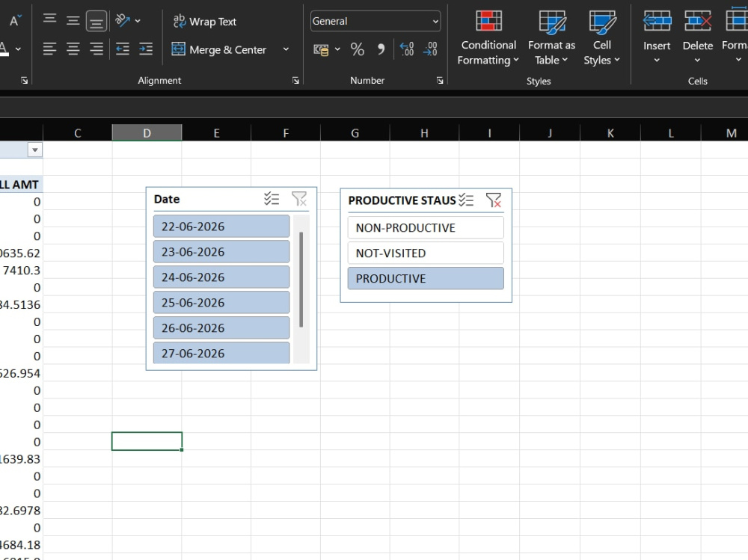Select column D header
This screenshot has width=748, height=560.
(147, 133)
